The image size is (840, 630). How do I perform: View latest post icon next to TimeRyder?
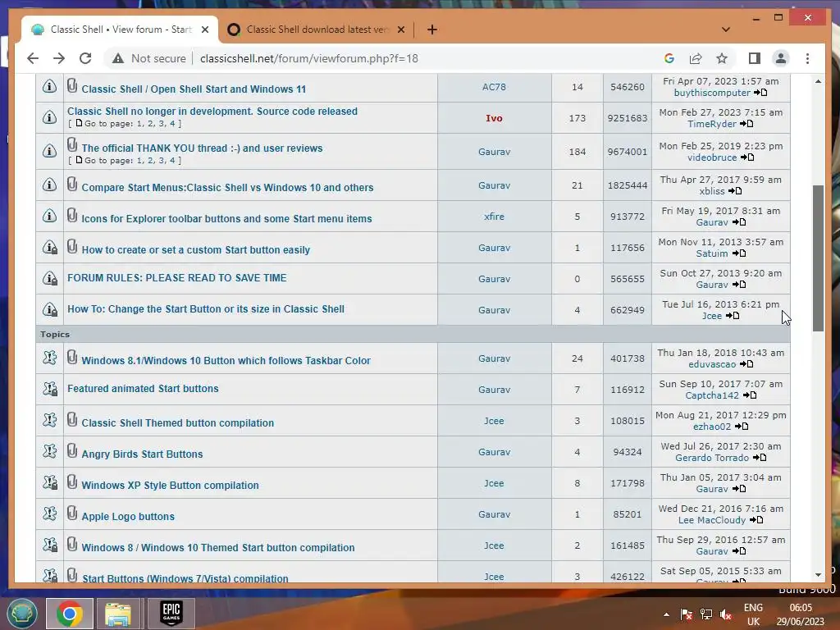[746, 124]
